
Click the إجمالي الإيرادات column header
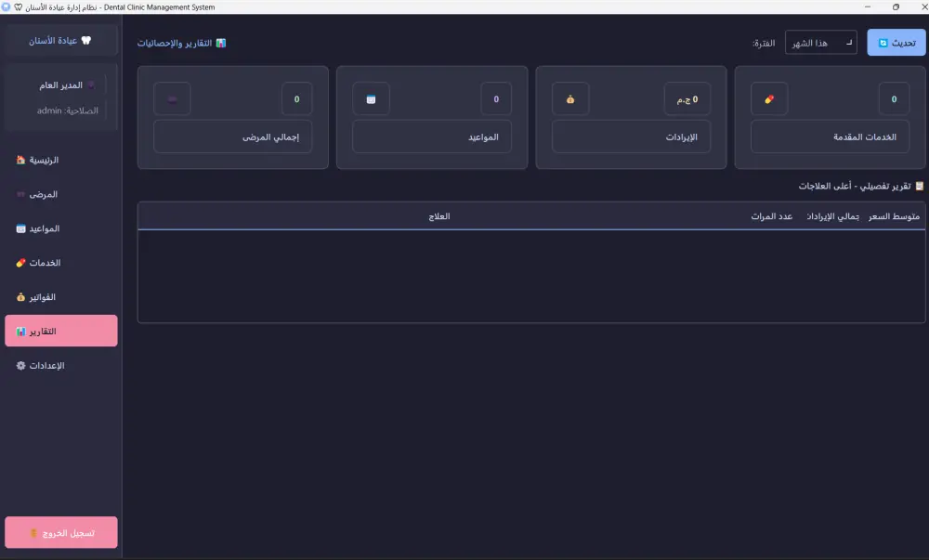click(833, 216)
